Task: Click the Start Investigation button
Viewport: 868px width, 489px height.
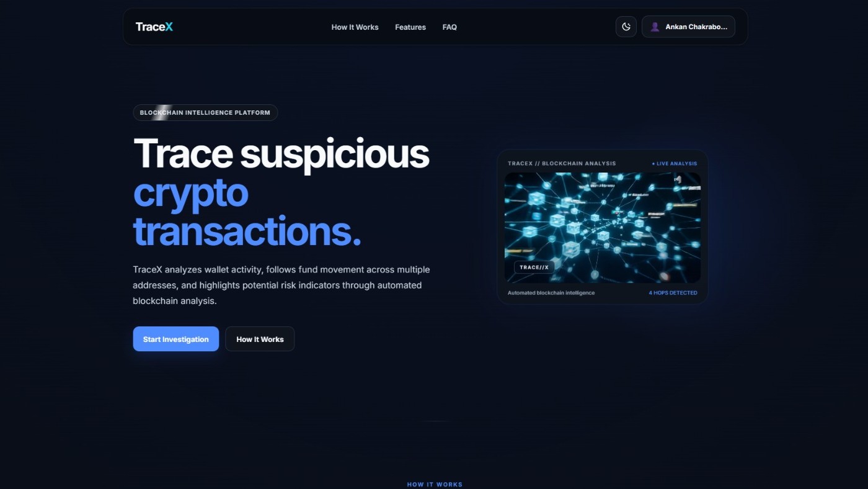Action: (176, 339)
